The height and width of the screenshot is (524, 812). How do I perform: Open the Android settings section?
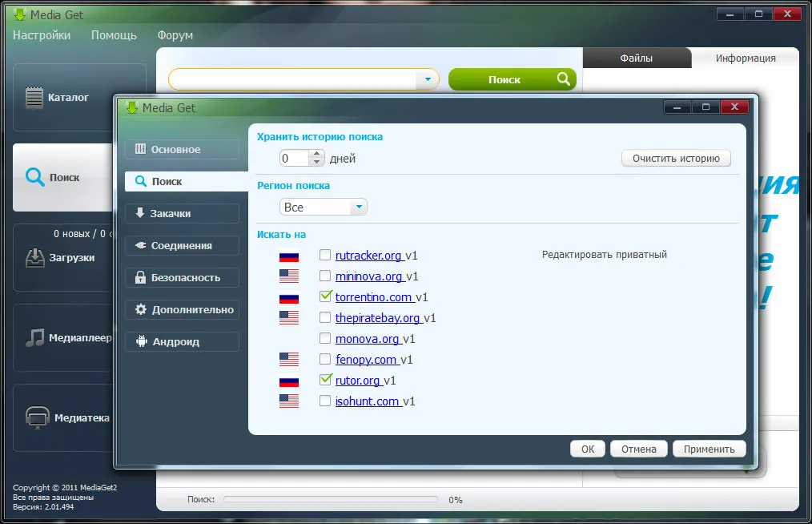point(182,341)
